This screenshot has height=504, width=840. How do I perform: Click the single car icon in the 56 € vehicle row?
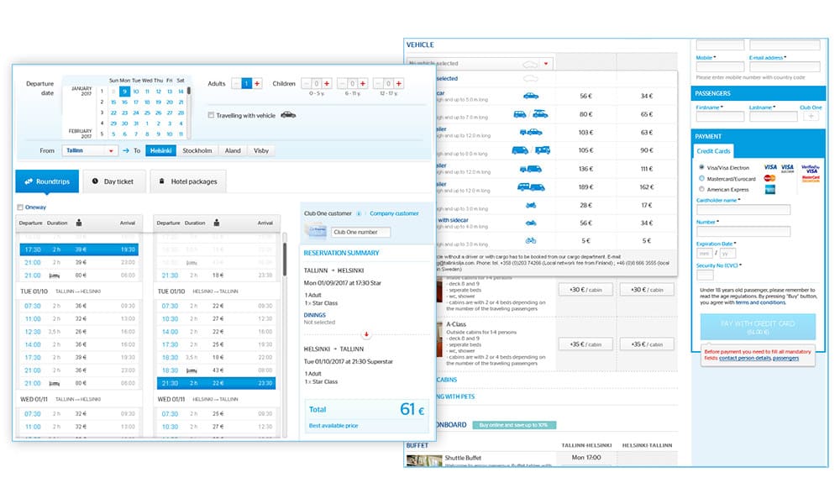pyautogui.click(x=530, y=96)
